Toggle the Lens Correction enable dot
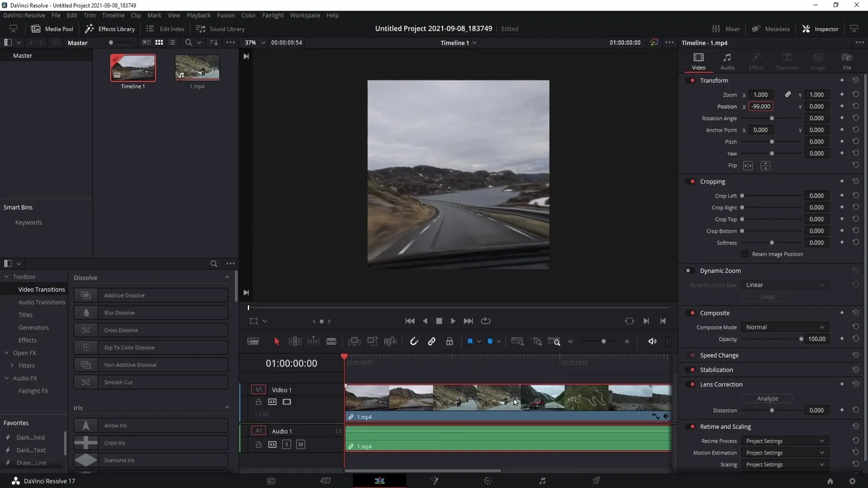This screenshot has height=488, width=868. tap(693, 384)
